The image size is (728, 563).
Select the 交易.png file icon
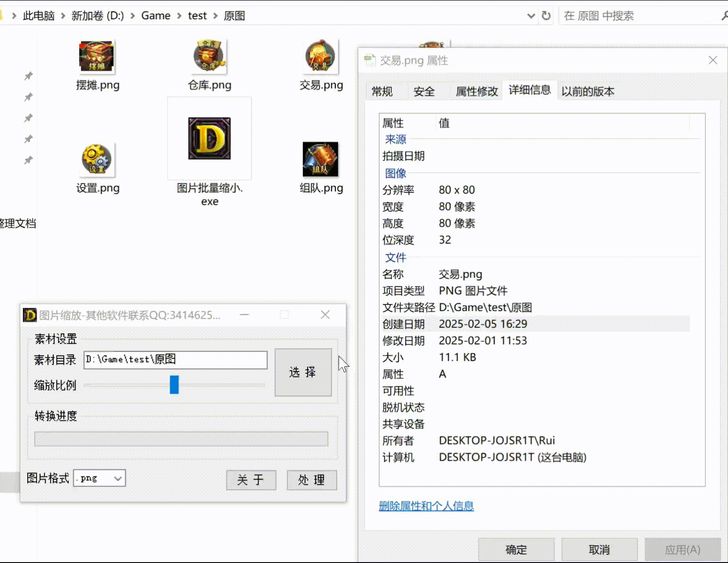320,57
